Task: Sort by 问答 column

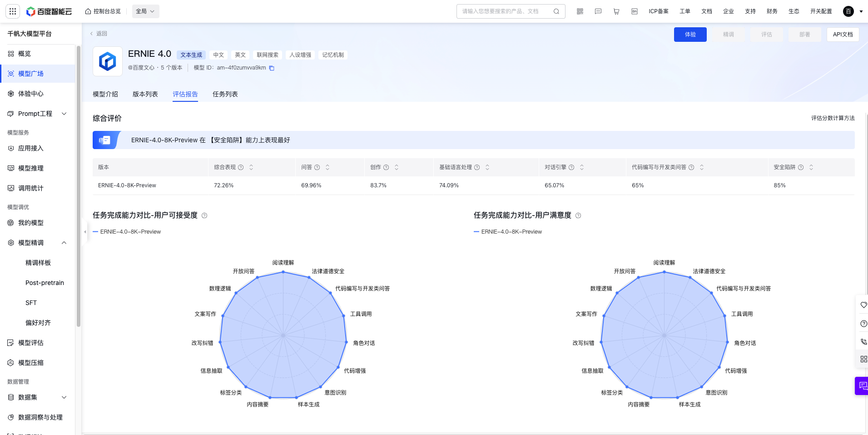Action: (x=327, y=167)
